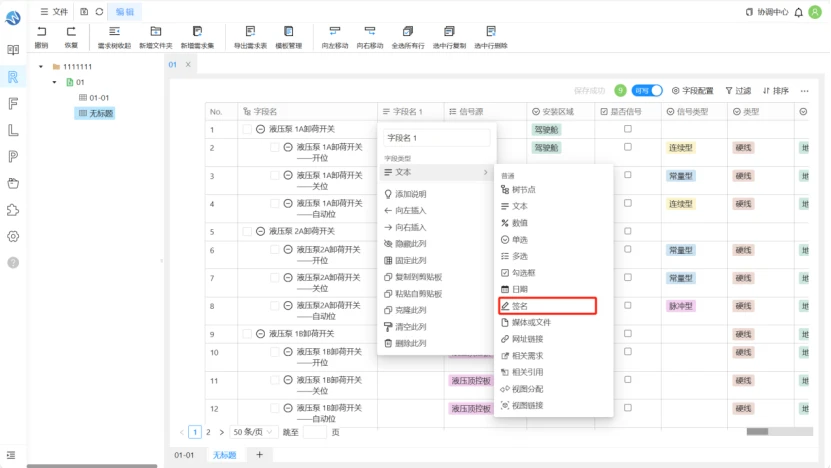The image size is (831, 468).
Task: Delete selected rows via 选中行删除
Action: pos(491,37)
